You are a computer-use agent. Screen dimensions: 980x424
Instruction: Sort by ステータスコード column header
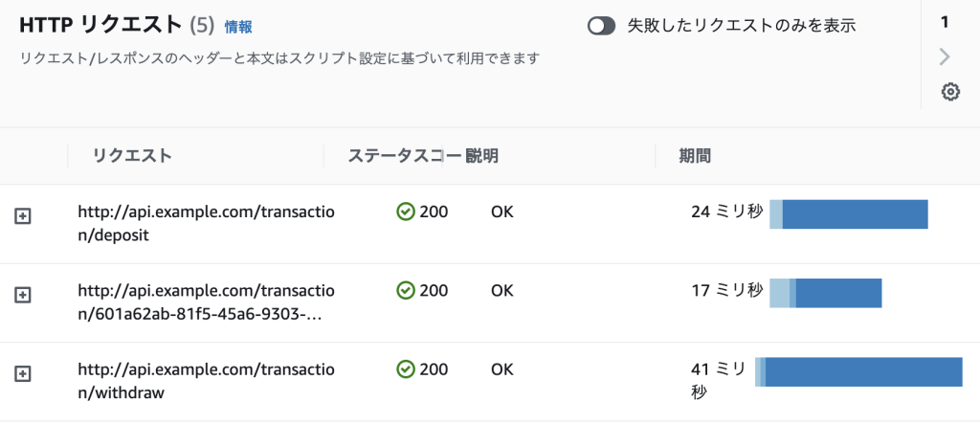[402, 156]
